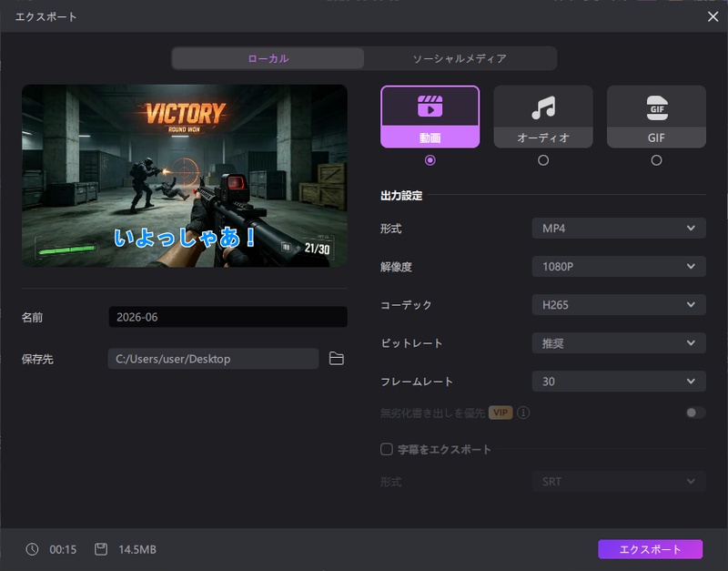The height and width of the screenshot is (571, 728).
Task: Click the 解像度 label
Action: (x=396, y=267)
